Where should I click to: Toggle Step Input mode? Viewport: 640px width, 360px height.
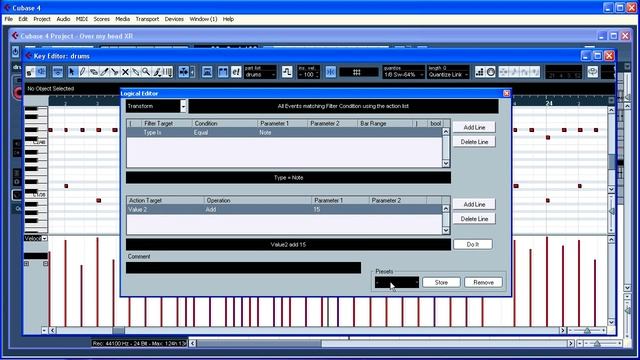tap(480, 72)
